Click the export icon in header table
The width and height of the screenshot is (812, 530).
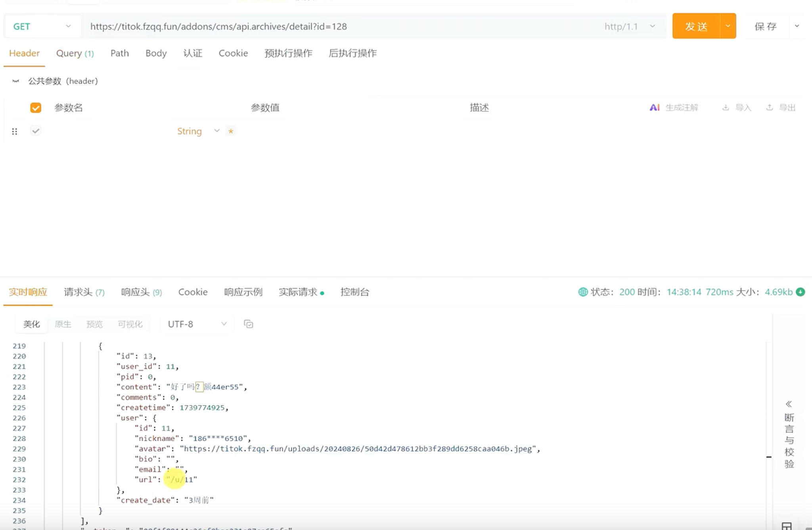coord(769,108)
